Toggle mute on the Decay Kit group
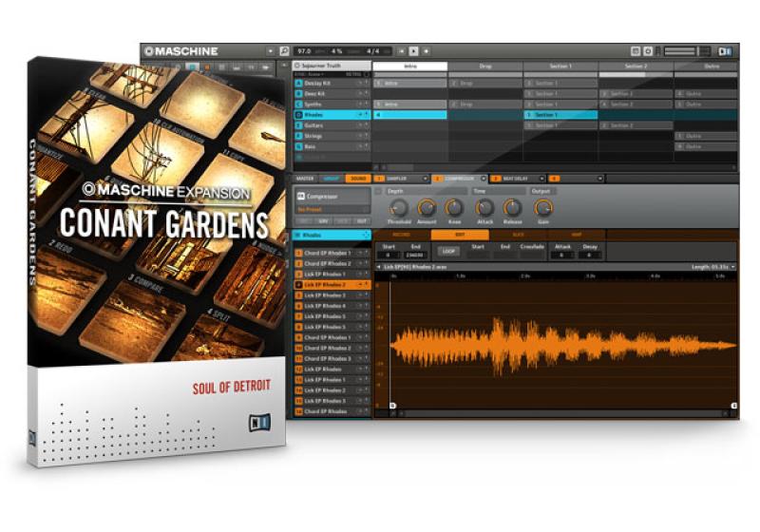Image resolution: width=760 pixels, height=532 pixels. (360, 84)
